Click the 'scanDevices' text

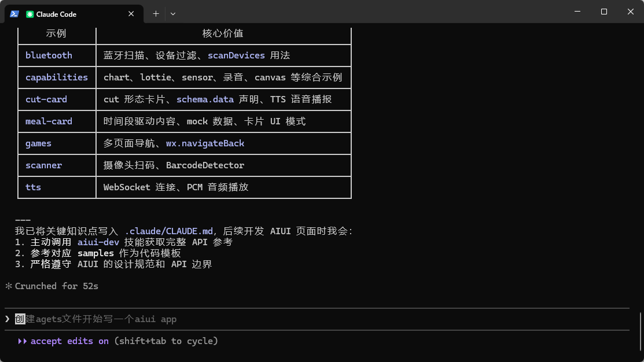(236, 56)
